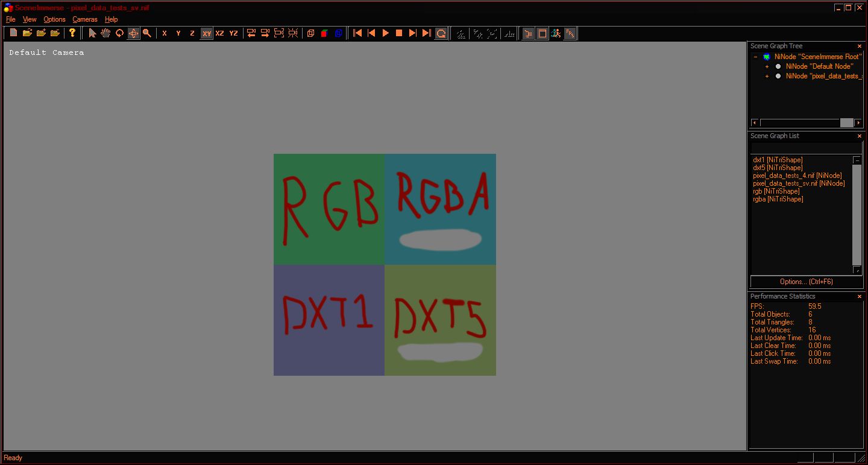The height and width of the screenshot is (465, 868).
Task: Open the Cameras menu
Action: click(85, 19)
